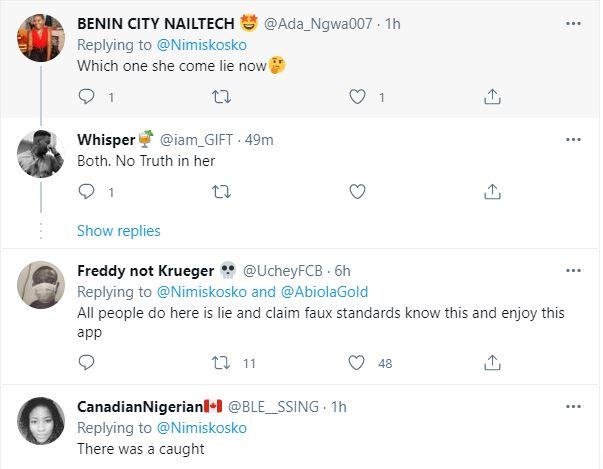603x469 pixels.
Task: Share Freddy not Krueger's tweet
Action: pyautogui.click(x=492, y=363)
